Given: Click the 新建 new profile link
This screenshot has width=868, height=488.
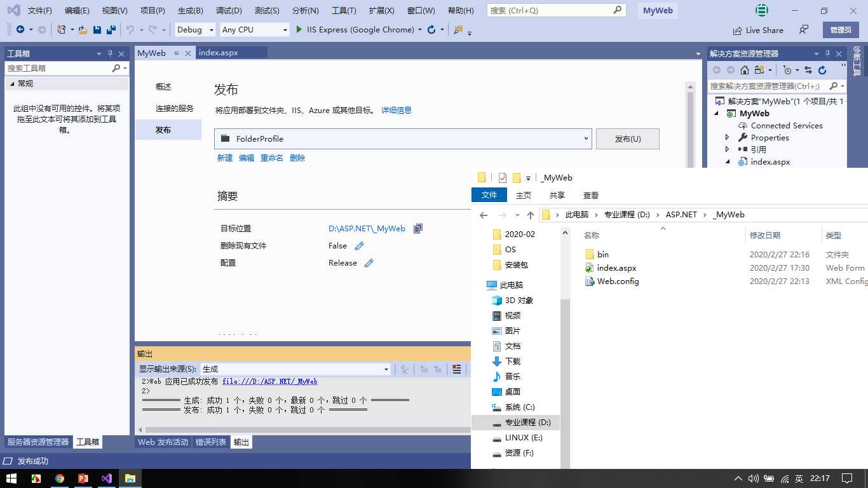Looking at the screenshot, I should [x=225, y=158].
